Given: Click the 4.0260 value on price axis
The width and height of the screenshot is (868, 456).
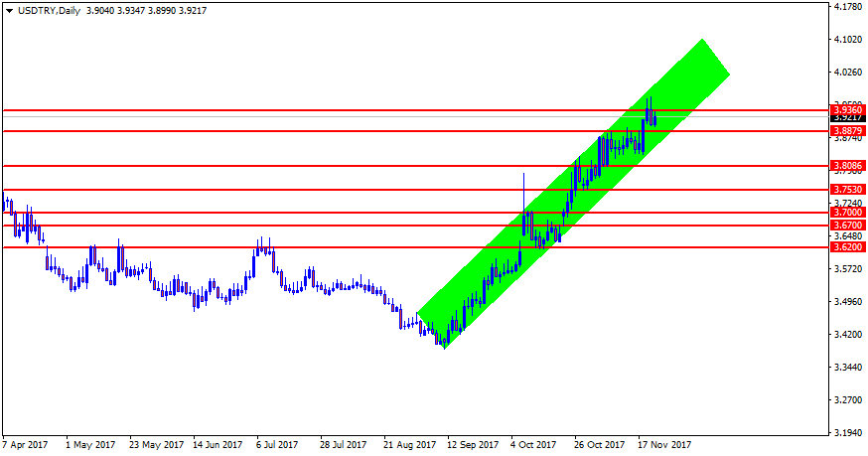Looking at the screenshot, I should coord(847,73).
